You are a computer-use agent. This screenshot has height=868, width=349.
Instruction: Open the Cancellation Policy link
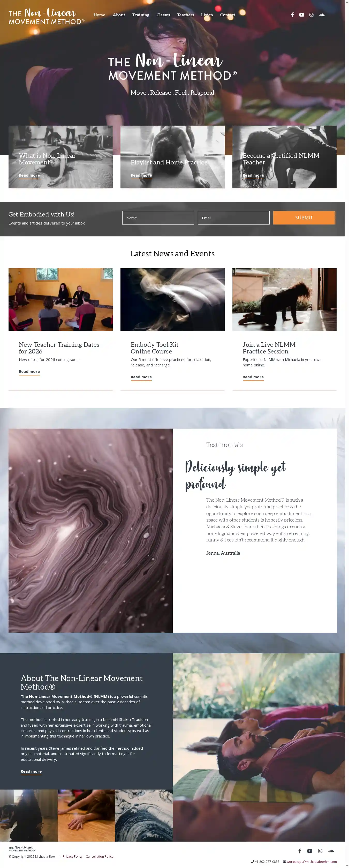[x=99, y=856]
